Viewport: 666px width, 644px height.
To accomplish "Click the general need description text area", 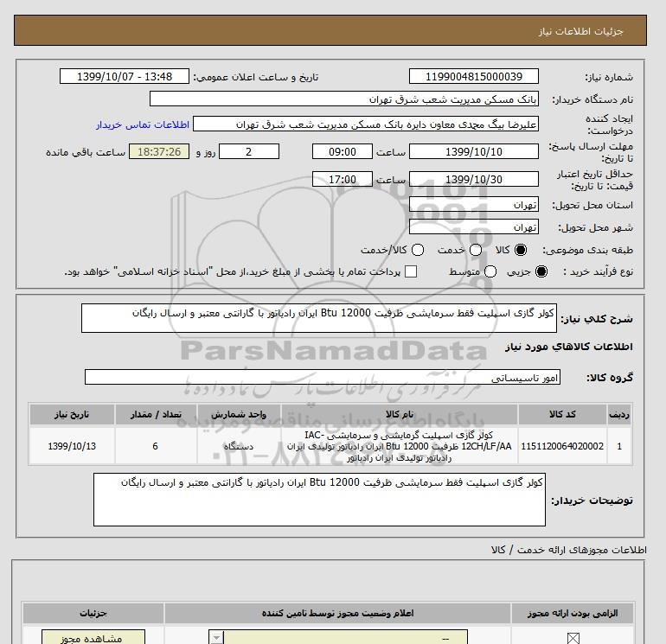I will tap(322, 318).
